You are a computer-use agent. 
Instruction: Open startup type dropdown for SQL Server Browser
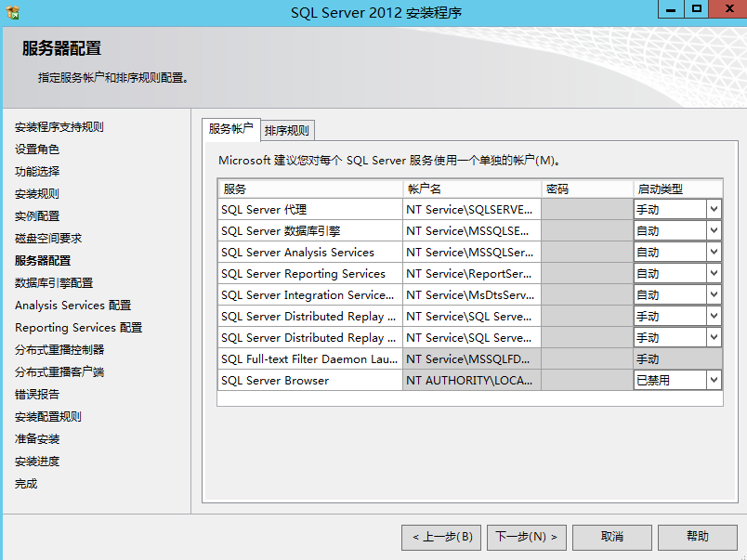[x=712, y=380]
